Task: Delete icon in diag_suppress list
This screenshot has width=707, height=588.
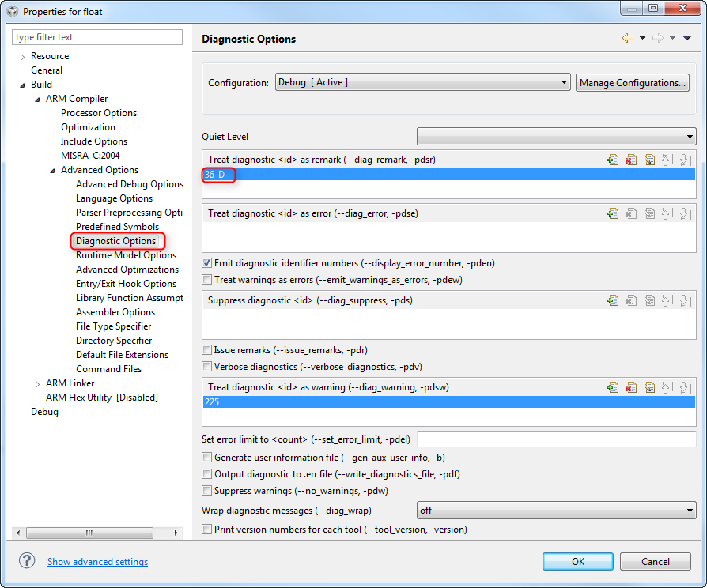Action: [631, 300]
